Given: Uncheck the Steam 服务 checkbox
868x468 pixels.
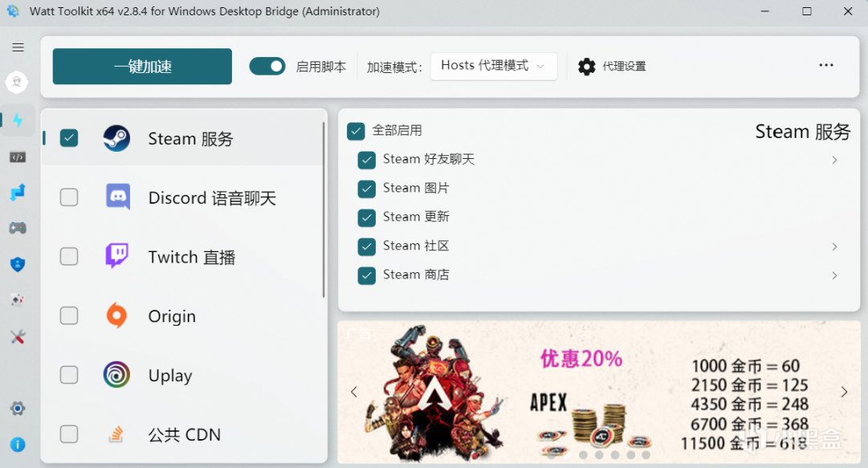Looking at the screenshot, I should point(69,138).
